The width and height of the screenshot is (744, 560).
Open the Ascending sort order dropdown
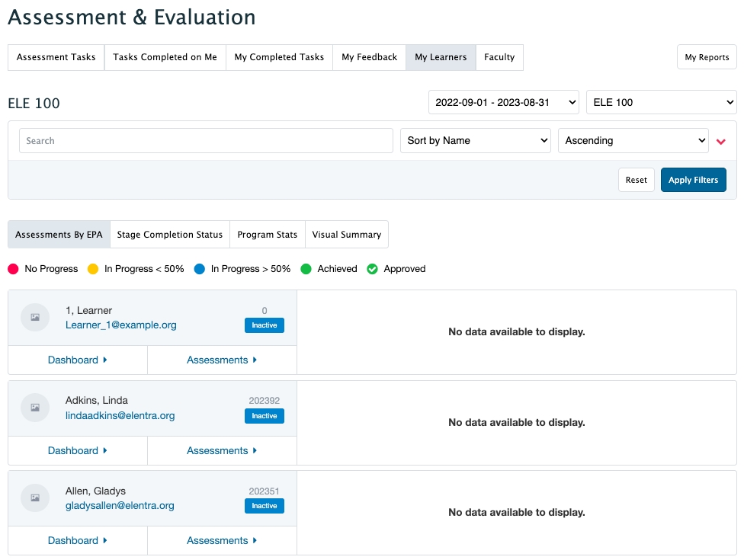[x=633, y=140]
